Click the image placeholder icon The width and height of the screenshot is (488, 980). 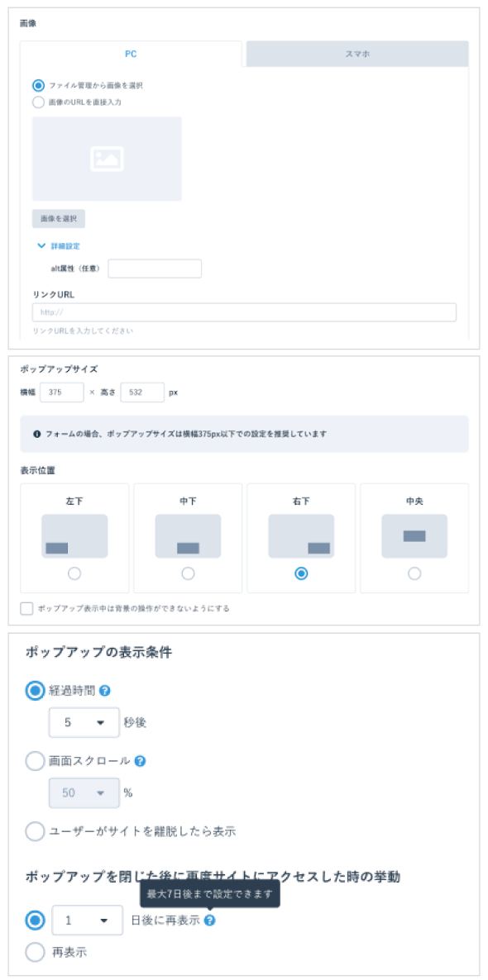click(x=107, y=159)
